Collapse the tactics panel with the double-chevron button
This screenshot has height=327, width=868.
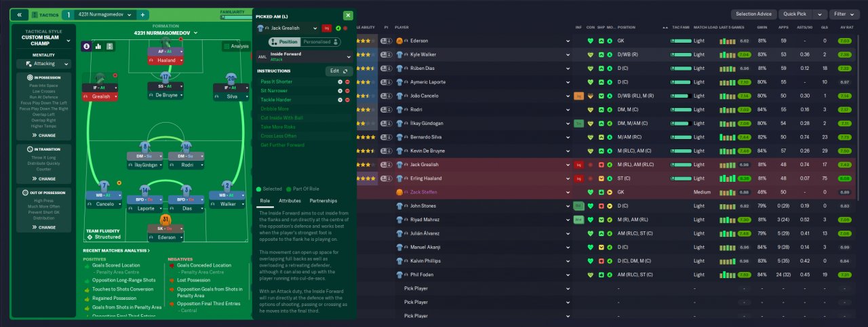pyautogui.click(x=19, y=15)
